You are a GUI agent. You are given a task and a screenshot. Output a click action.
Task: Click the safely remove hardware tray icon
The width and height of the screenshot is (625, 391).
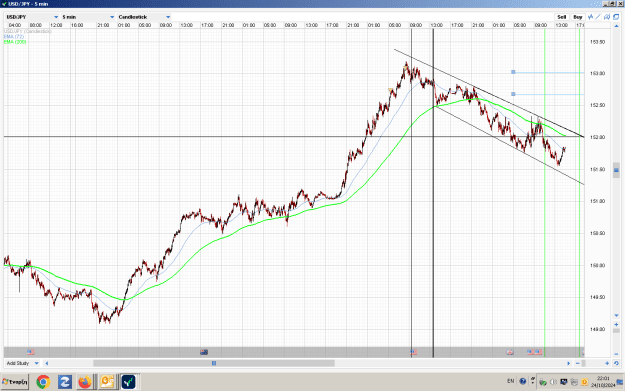pos(543,382)
